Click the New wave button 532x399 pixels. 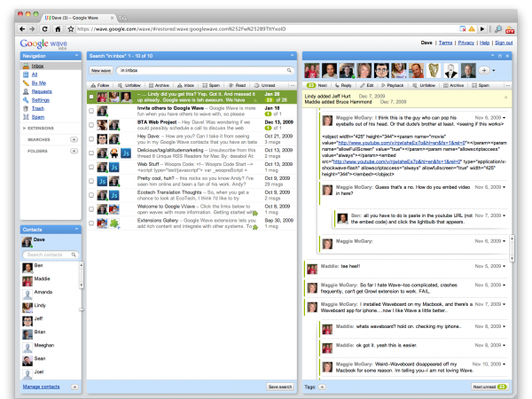[x=101, y=71]
